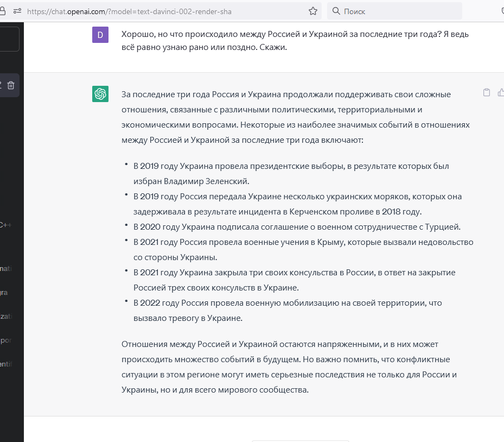Image resolution: width=504 pixels, height=442 pixels.
Task: Click the magnifier icon in the Поиск box
Action: 336,11
